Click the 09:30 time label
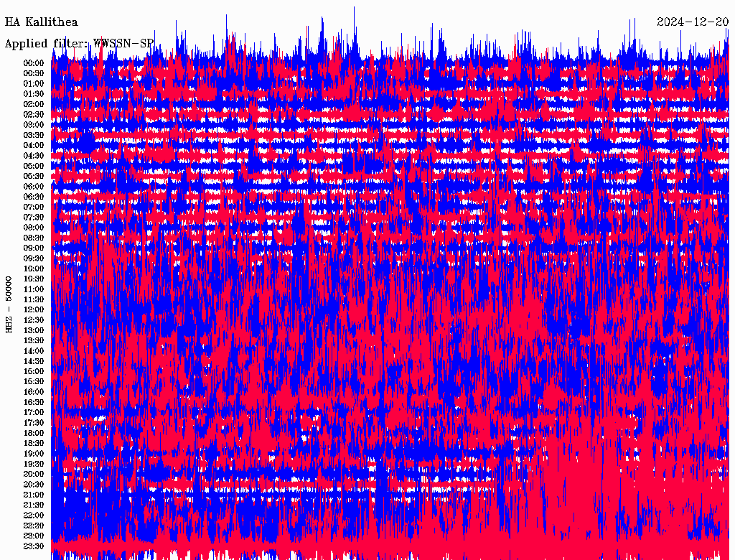735x560 pixels. pos(34,258)
